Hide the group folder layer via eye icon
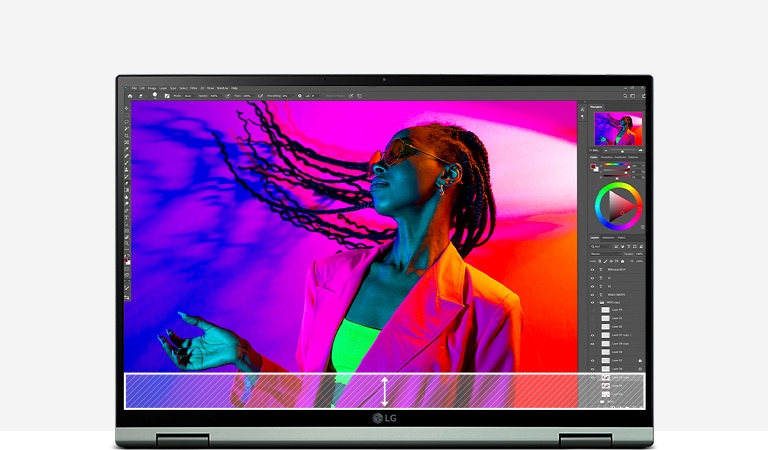The width and height of the screenshot is (768, 450). pos(592,302)
